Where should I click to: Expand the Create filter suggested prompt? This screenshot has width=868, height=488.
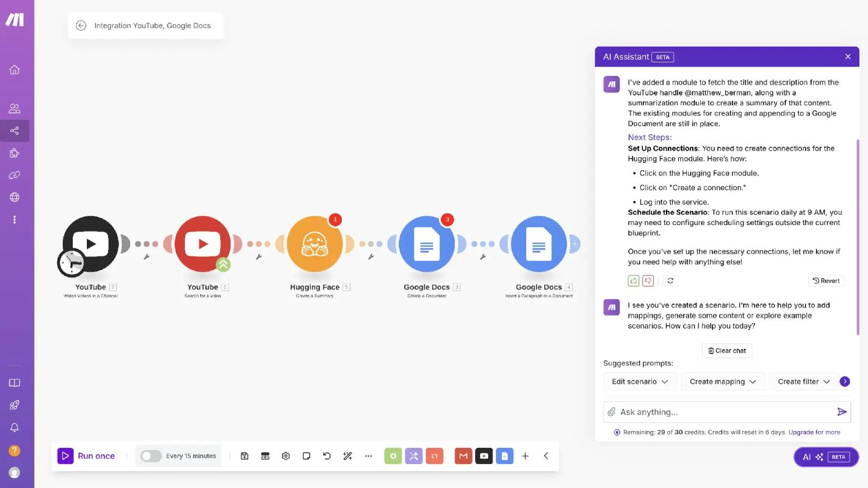pos(804,382)
